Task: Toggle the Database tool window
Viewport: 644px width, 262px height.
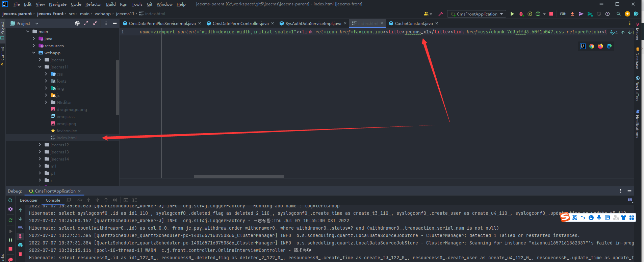Action: (x=637, y=58)
